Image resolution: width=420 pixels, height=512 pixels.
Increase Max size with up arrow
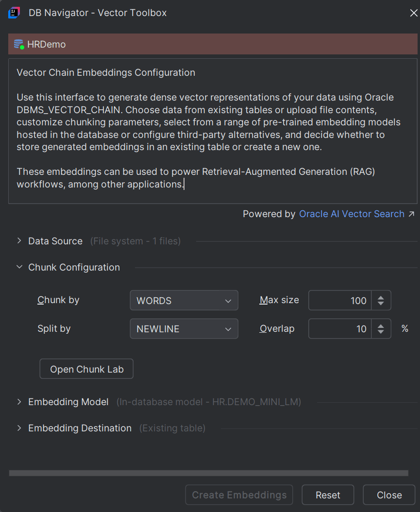[x=381, y=296]
